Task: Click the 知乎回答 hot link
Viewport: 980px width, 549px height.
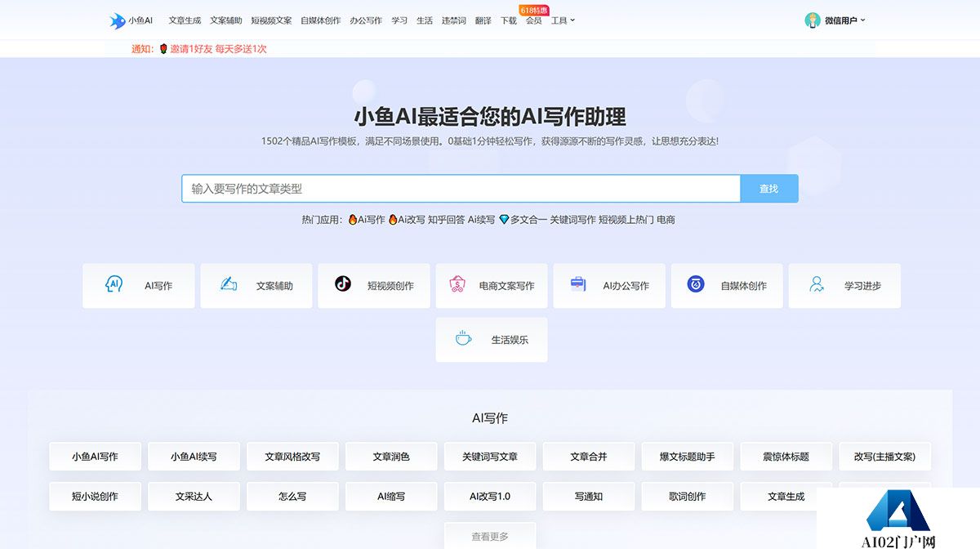Action: 446,220
